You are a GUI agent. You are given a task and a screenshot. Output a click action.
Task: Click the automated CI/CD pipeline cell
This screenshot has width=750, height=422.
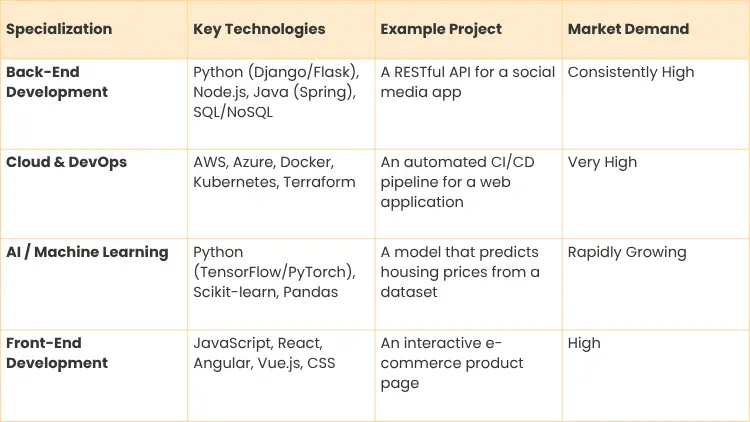click(x=458, y=182)
